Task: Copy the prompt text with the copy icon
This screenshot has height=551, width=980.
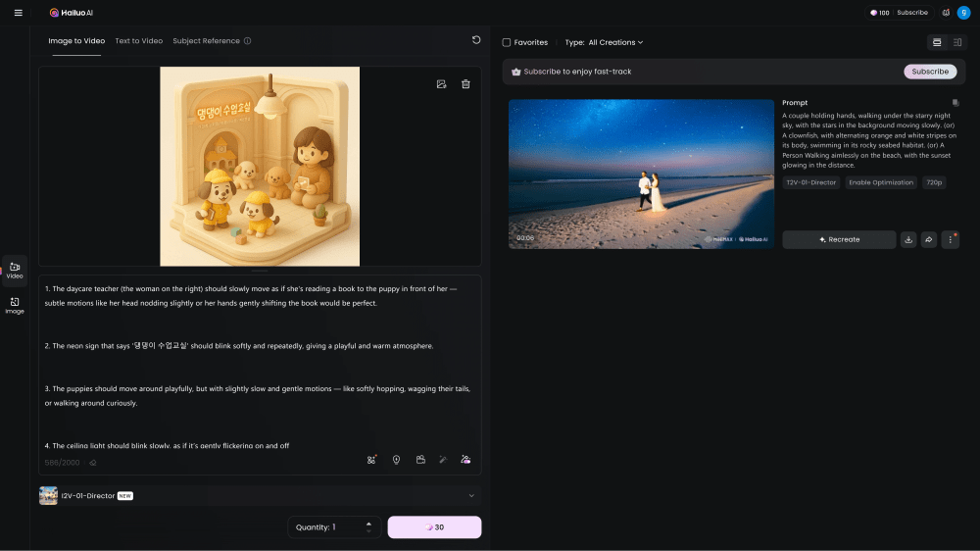Action: [x=955, y=103]
